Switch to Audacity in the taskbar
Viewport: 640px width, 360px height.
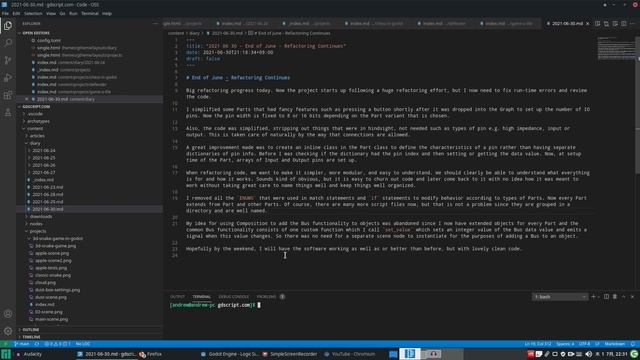point(29,354)
